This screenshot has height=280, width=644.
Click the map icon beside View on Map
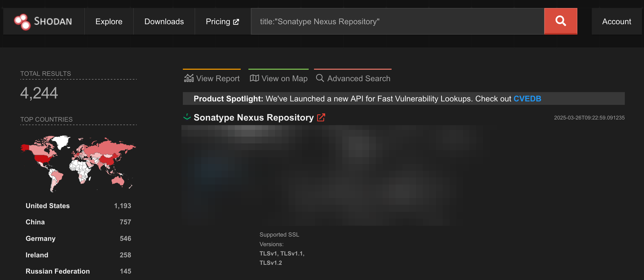coord(254,78)
